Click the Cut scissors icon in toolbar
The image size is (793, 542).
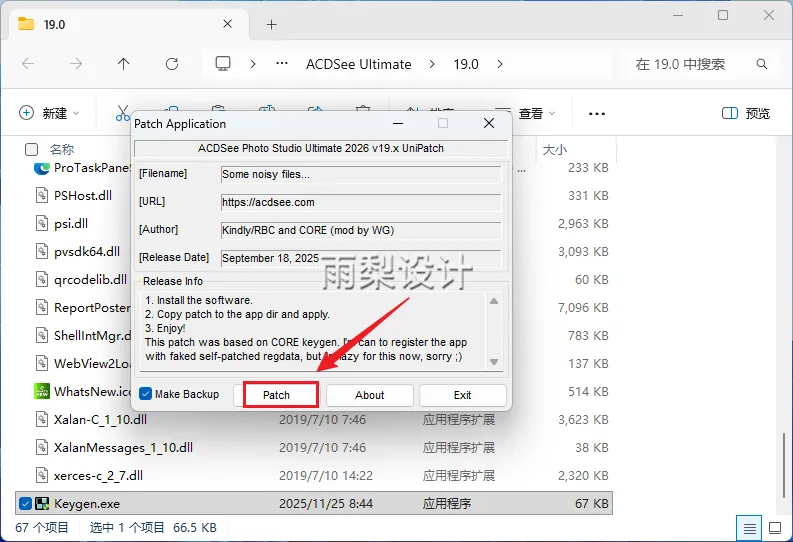123,113
